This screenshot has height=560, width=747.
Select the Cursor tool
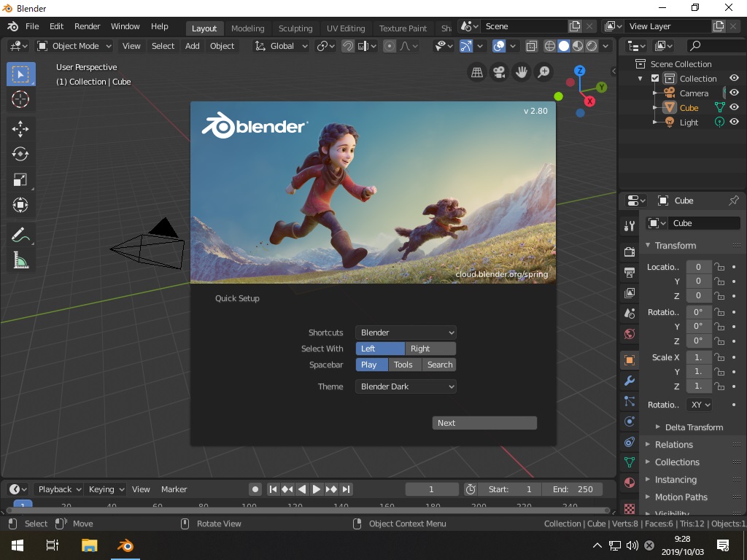point(20,99)
